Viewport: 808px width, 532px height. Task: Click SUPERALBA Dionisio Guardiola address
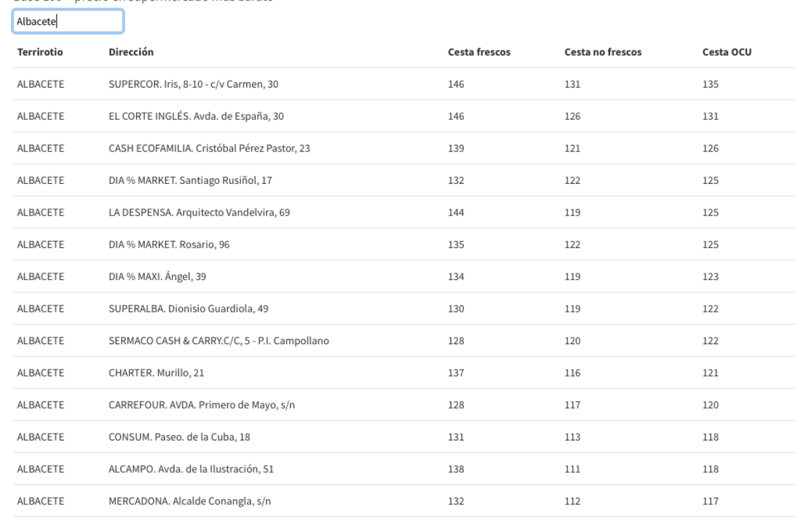189,308
